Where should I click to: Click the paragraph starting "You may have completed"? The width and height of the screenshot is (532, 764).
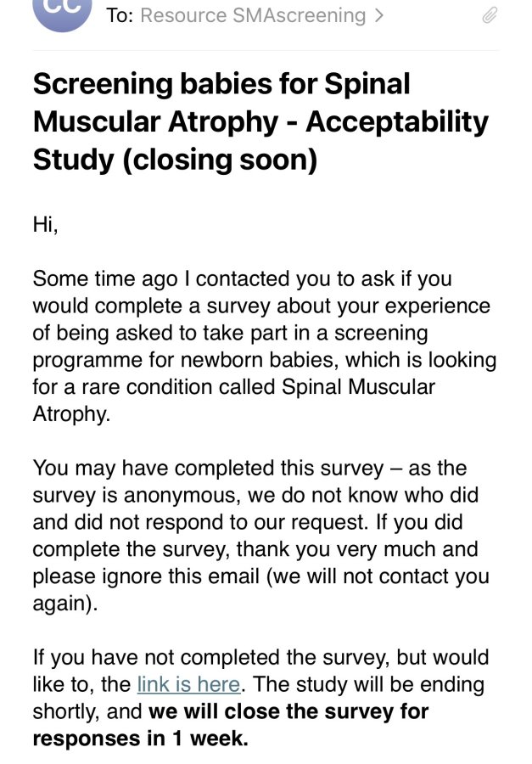click(x=260, y=536)
